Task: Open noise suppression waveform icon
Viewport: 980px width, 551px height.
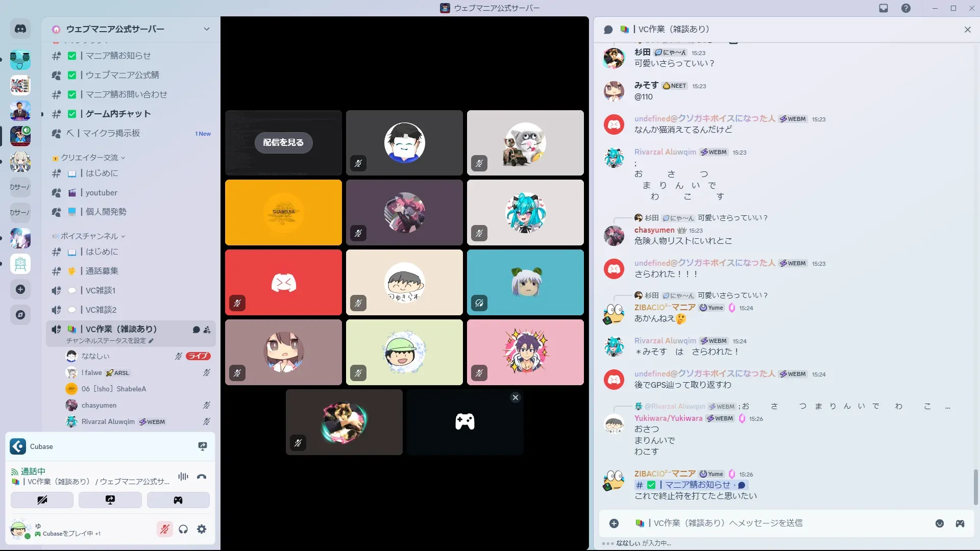Action: pyautogui.click(x=183, y=477)
